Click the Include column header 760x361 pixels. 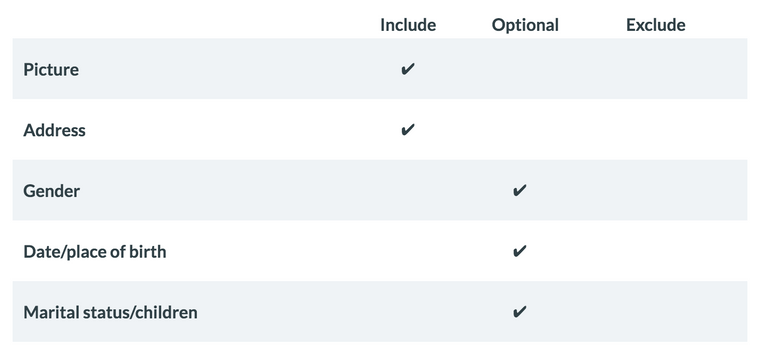pyautogui.click(x=408, y=25)
